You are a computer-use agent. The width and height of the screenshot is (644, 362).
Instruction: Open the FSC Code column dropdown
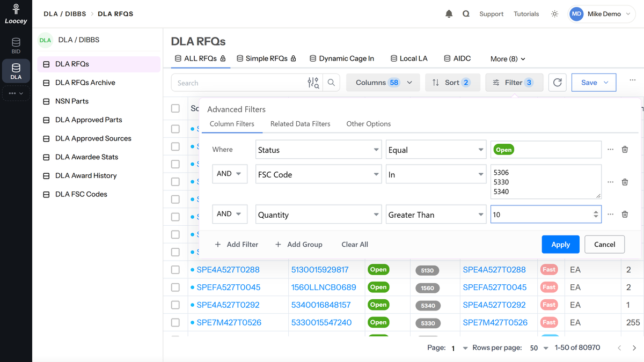(319, 174)
